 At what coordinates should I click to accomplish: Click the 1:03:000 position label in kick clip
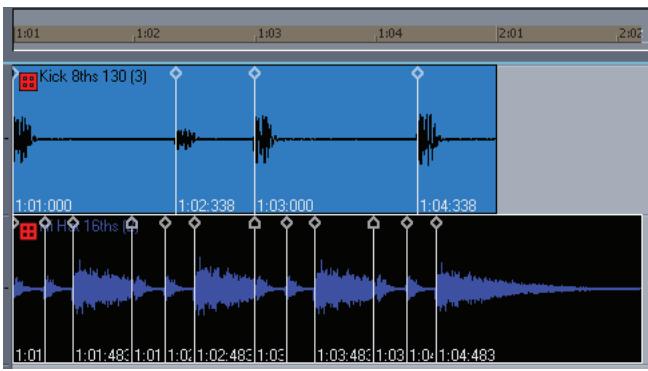pyautogui.click(x=285, y=205)
